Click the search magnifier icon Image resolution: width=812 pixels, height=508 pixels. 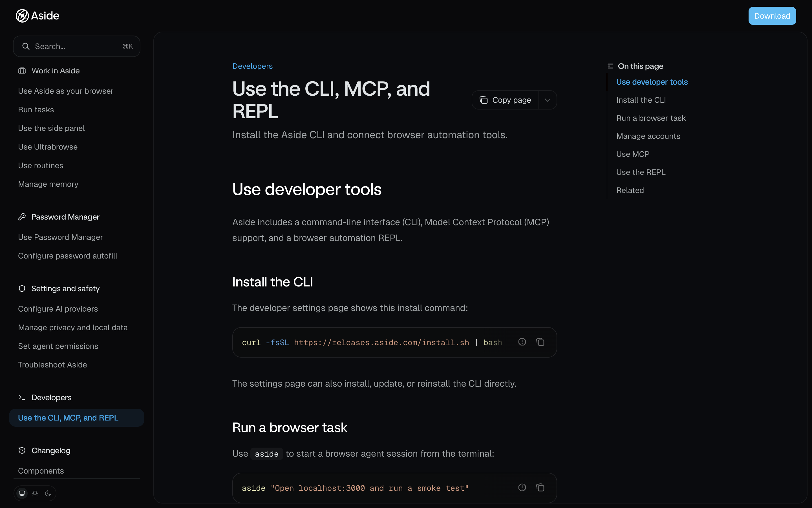[x=26, y=46]
